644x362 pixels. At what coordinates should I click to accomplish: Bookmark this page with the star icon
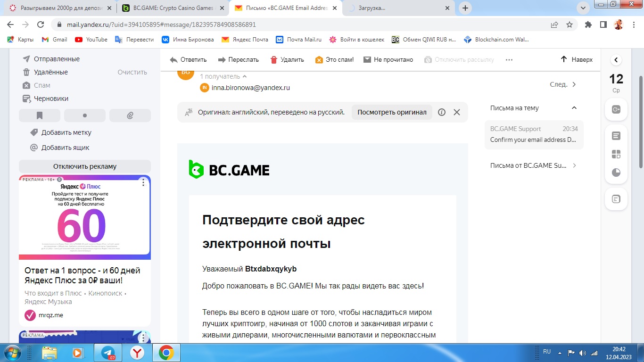[x=570, y=25]
